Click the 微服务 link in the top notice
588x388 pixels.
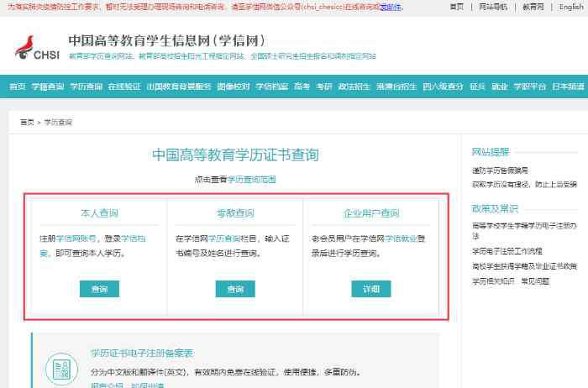coord(390,7)
